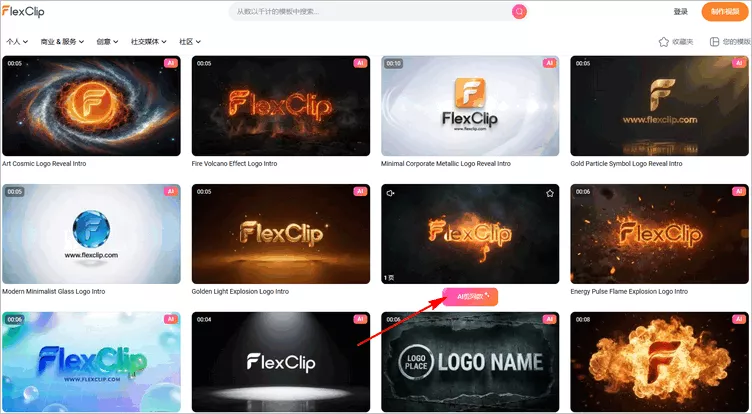This screenshot has height=414, width=752.
Task: Open Golden Light Explosion Logo thumbnail
Action: tap(281, 234)
